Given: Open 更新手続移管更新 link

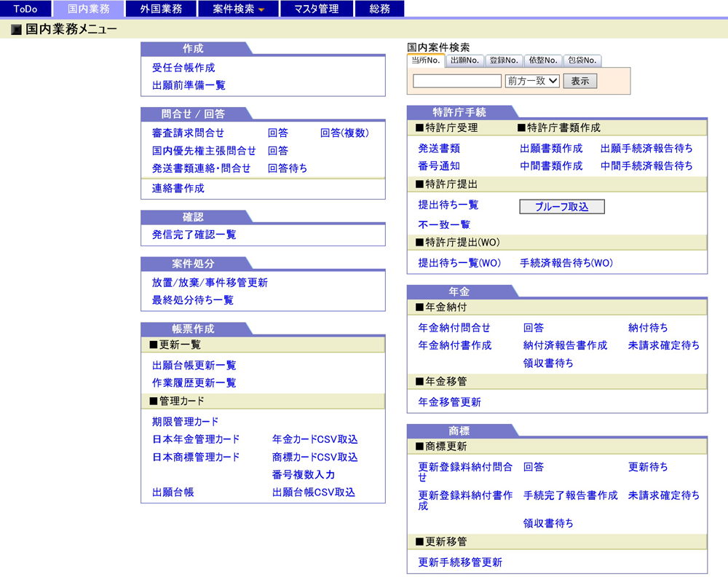Looking at the screenshot, I should [x=460, y=562].
